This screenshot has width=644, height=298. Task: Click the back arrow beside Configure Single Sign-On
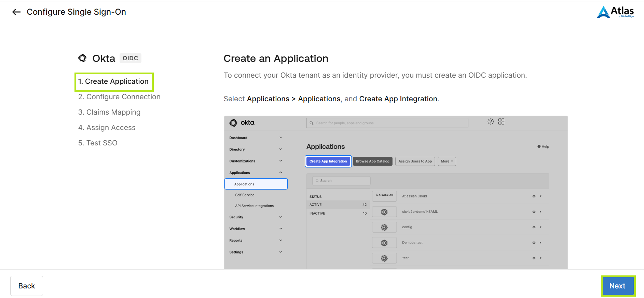pyautogui.click(x=16, y=12)
